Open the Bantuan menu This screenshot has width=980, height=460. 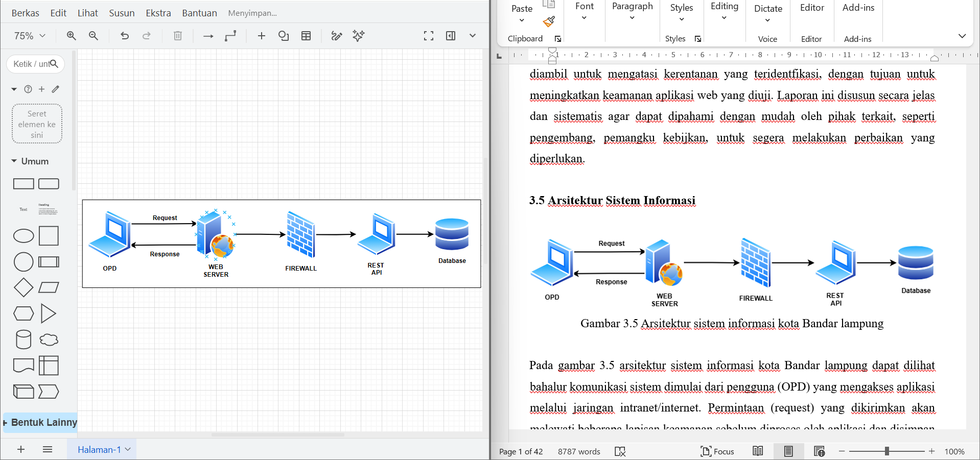(200, 13)
